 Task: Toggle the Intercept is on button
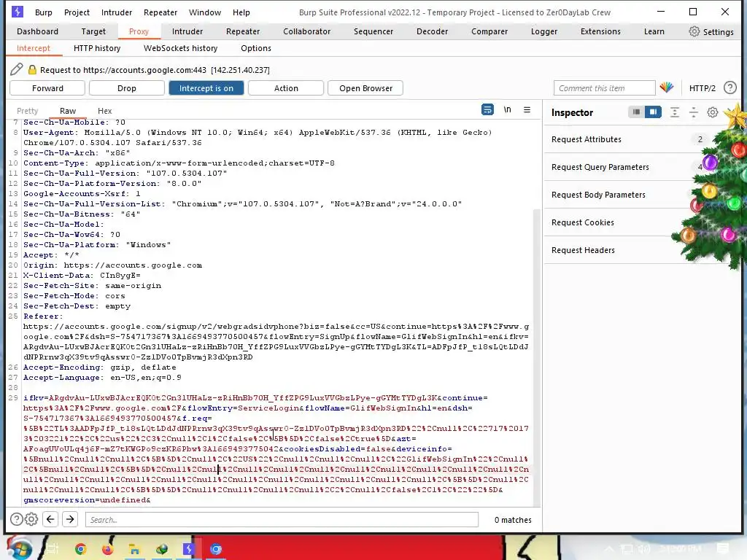(x=206, y=88)
